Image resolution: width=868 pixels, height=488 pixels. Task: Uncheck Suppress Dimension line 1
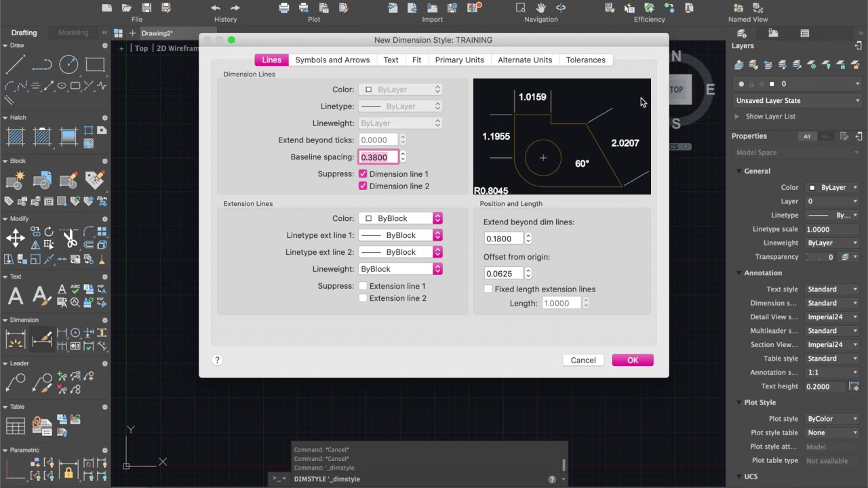[x=363, y=174]
